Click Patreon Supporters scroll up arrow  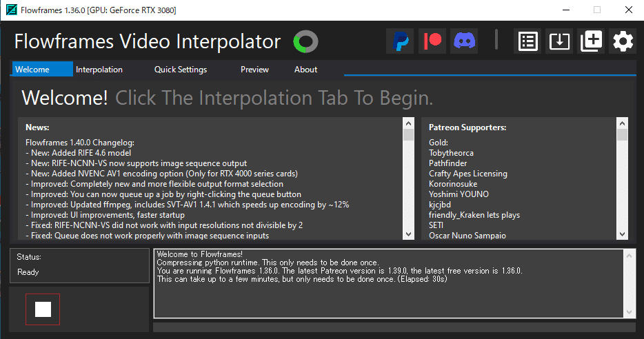(622, 123)
